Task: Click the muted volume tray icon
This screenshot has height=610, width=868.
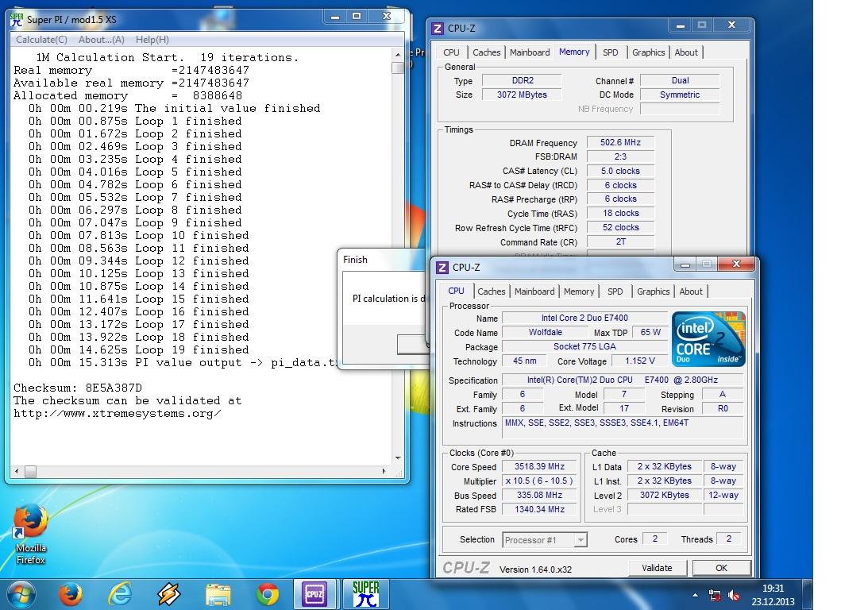Action: click(x=734, y=596)
